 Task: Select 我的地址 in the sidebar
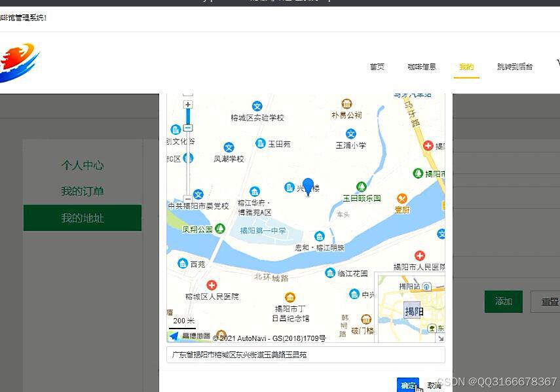point(83,217)
